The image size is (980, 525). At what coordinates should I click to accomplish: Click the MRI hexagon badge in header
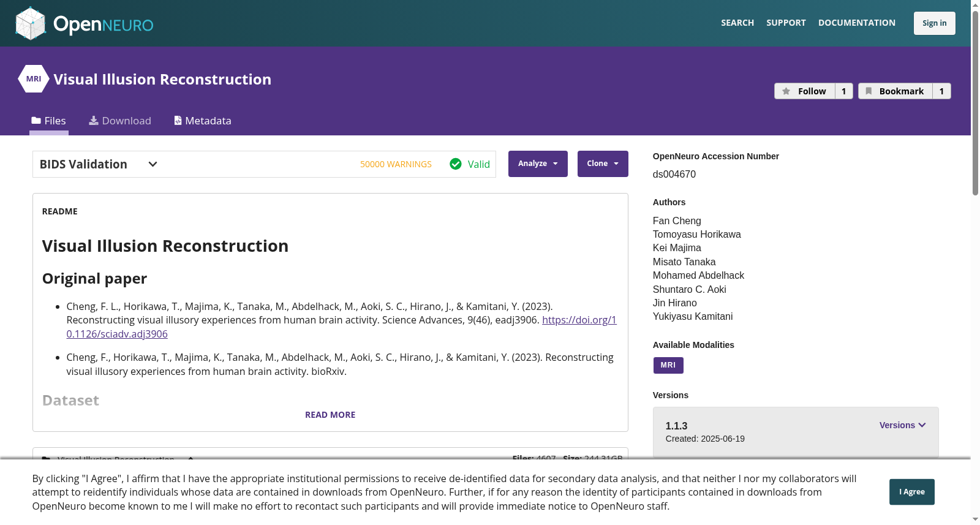34,79
